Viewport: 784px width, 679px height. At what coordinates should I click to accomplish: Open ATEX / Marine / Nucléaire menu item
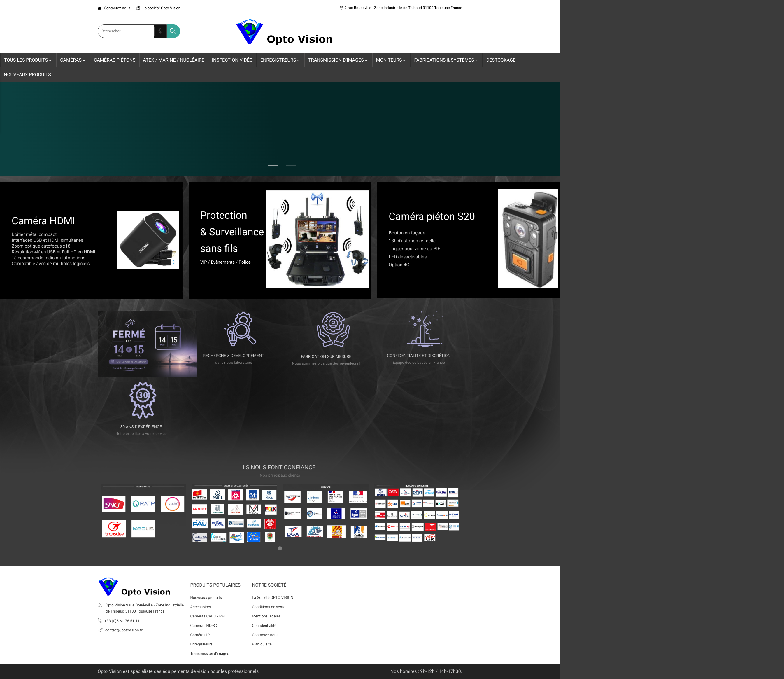(x=173, y=60)
